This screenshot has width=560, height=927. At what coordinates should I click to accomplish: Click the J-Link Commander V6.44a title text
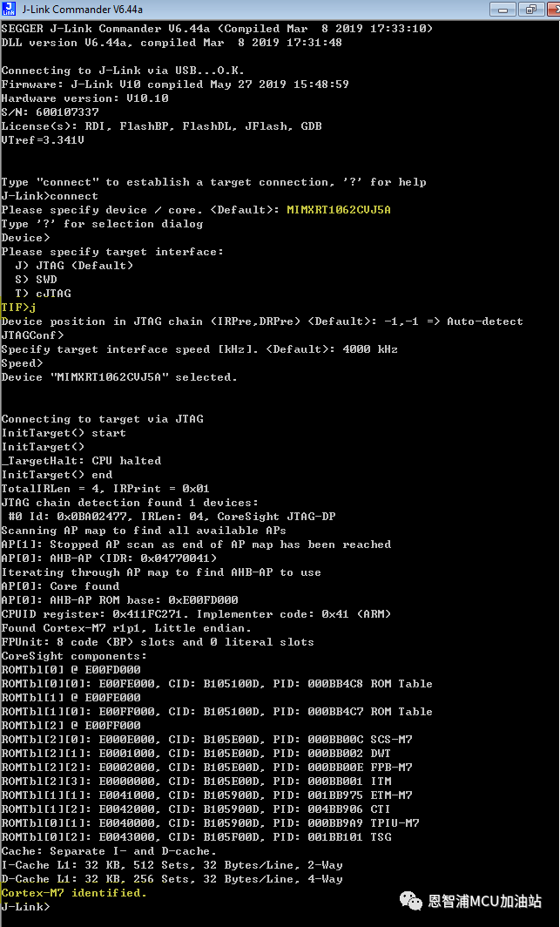tap(82, 10)
